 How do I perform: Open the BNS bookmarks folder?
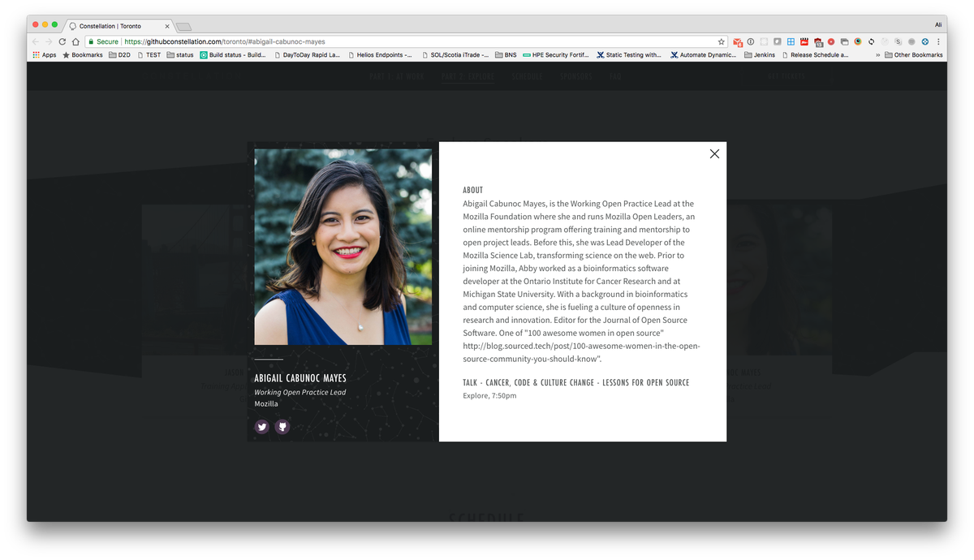coord(506,55)
